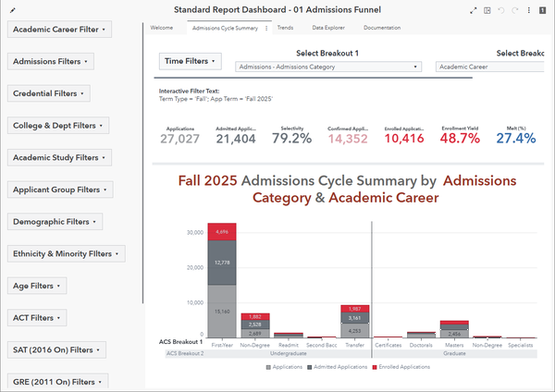The height and width of the screenshot is (392, 555).
Task: Open the Data Explorer tab
Action: (x=328, y=28)
